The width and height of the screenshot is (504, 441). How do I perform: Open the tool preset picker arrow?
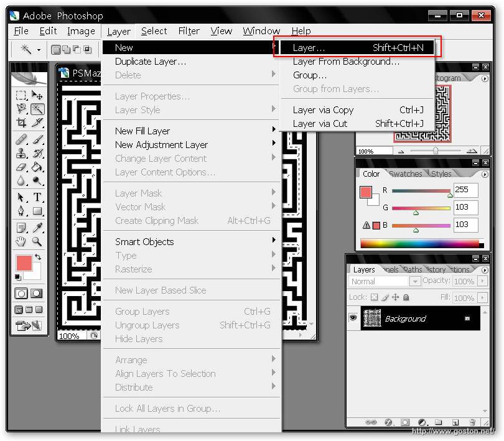click(x=39, y=50)
